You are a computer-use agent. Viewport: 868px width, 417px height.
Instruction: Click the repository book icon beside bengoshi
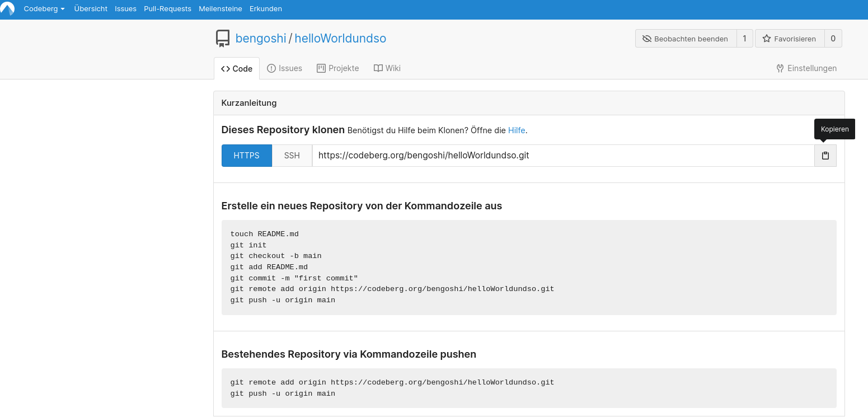223,39
